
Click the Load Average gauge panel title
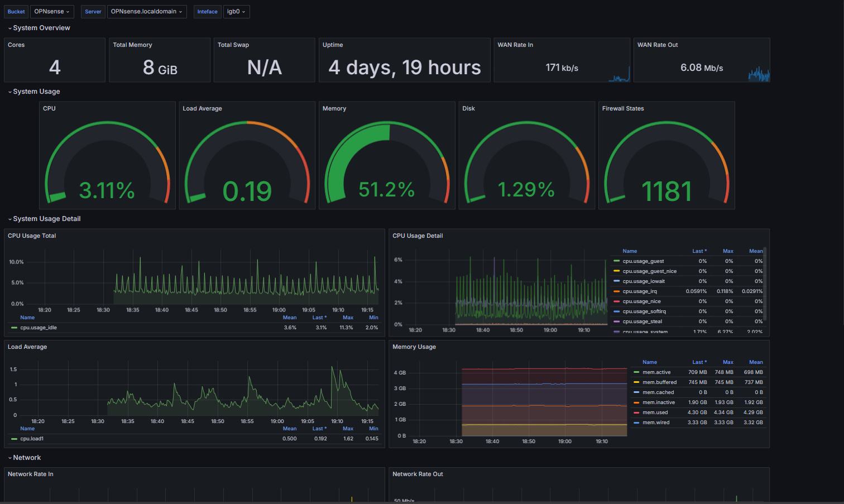pos(202,108)
